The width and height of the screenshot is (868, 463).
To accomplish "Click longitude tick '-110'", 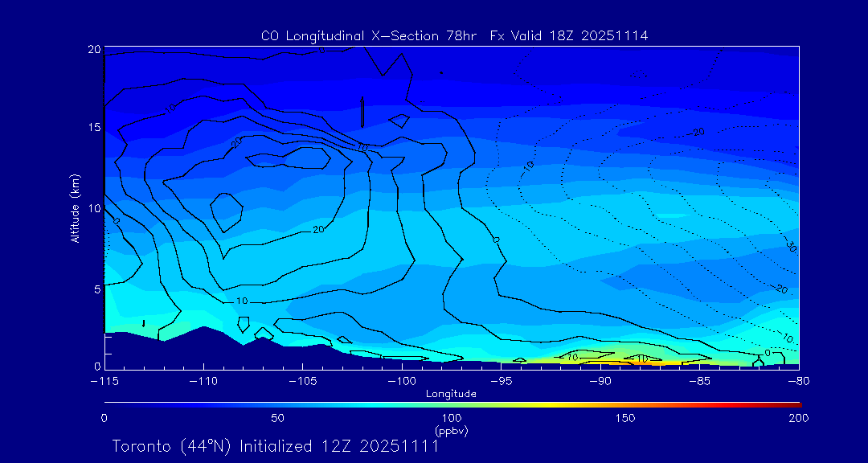I will pyautogui.click(x=203, y=382).
